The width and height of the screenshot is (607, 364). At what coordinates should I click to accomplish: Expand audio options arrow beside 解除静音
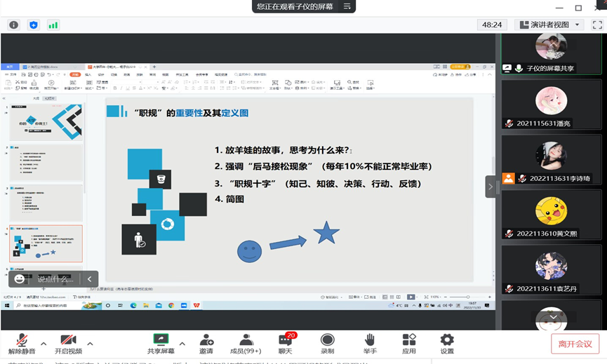[44, 344]
